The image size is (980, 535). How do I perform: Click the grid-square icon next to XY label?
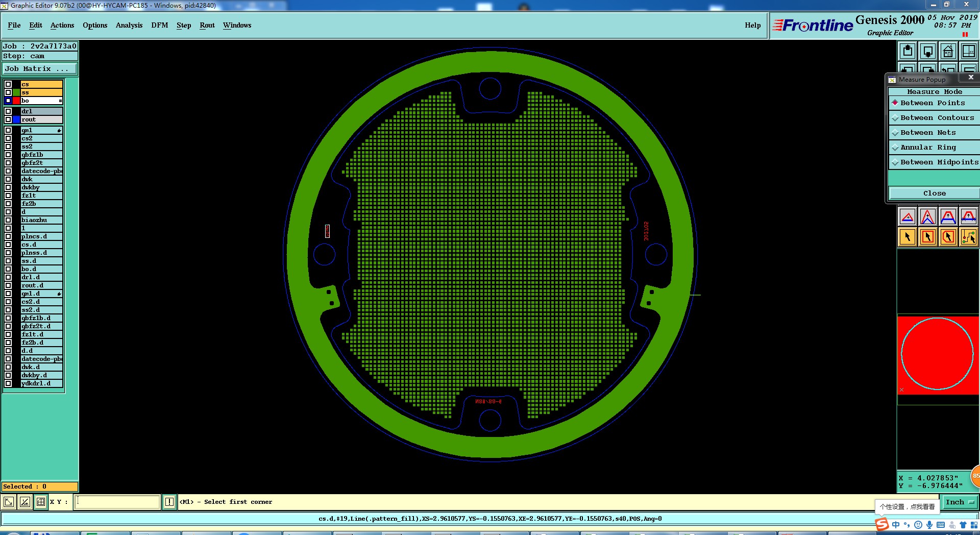pyautogui.click(x=41, y=502)
